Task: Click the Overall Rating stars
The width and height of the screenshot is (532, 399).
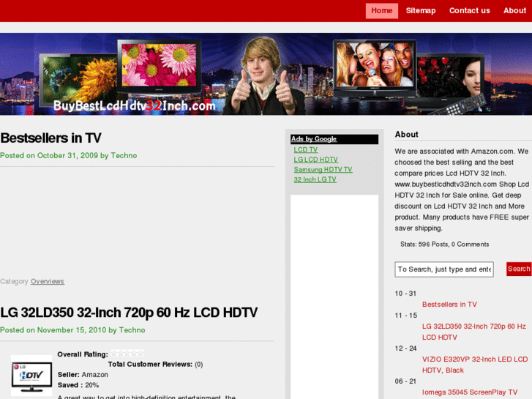Action: pos(127,354)
